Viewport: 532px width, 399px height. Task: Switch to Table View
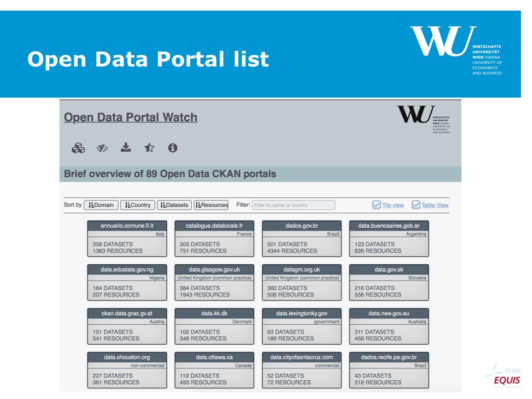coord(435,205)
